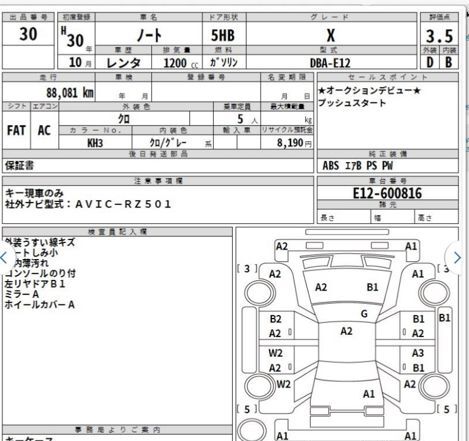Click the 純正装備 header

pos(388,154)
